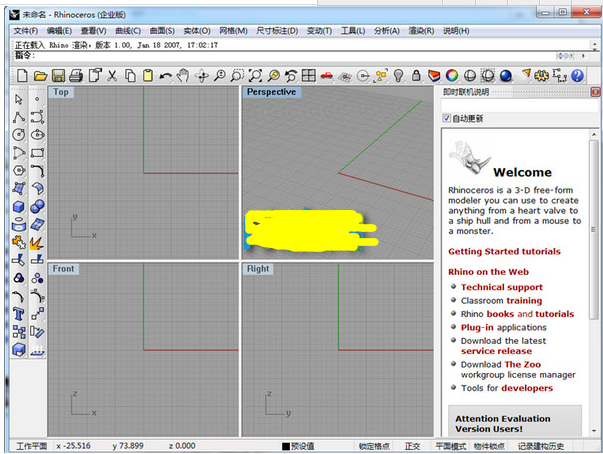
Task: Open help with the blue question mark icon
Action: click(x=577, y=75)
